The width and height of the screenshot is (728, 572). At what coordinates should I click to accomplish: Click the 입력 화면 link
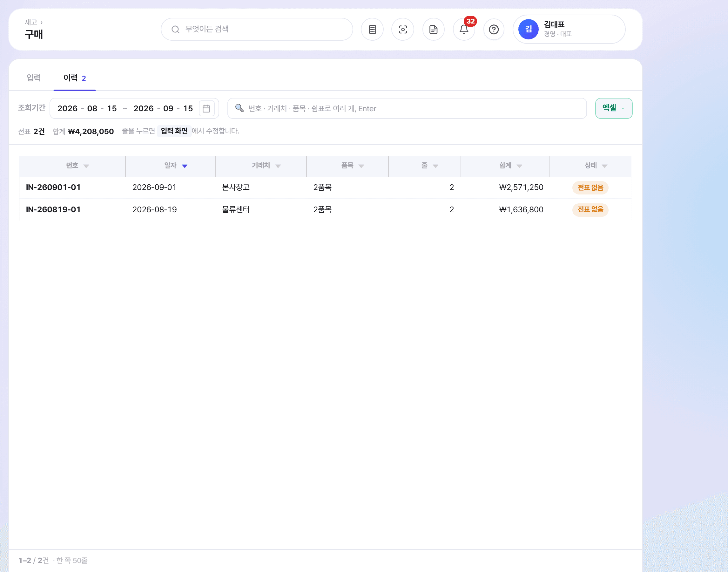click(174, 131)
